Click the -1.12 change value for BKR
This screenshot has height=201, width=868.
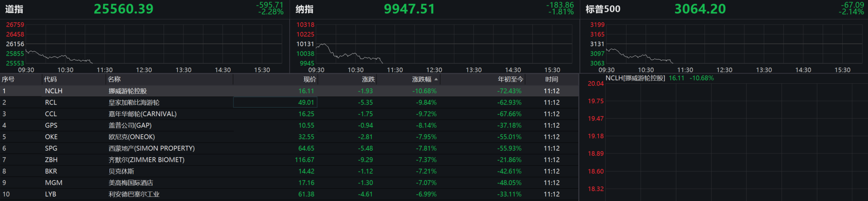point(366,171)
